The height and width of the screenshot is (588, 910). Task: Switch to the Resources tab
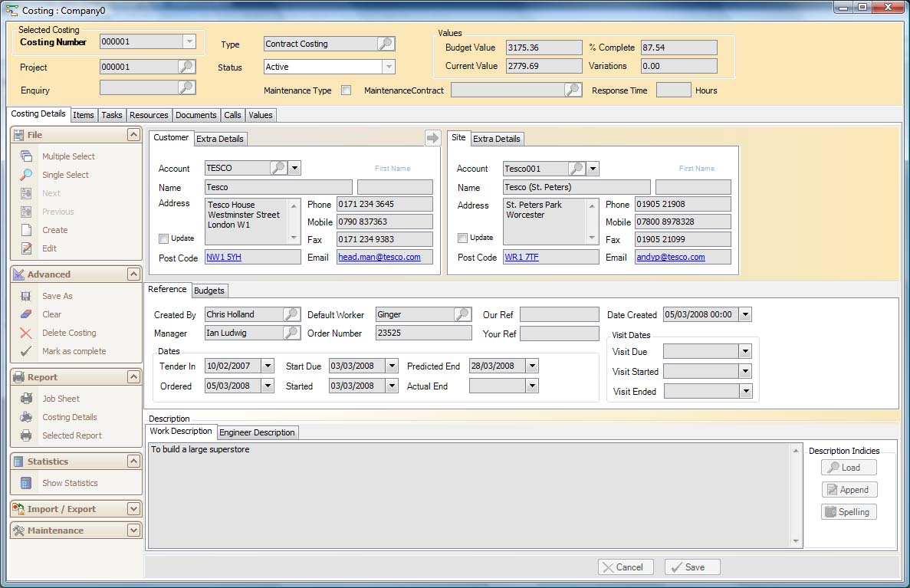click(149, 115)
